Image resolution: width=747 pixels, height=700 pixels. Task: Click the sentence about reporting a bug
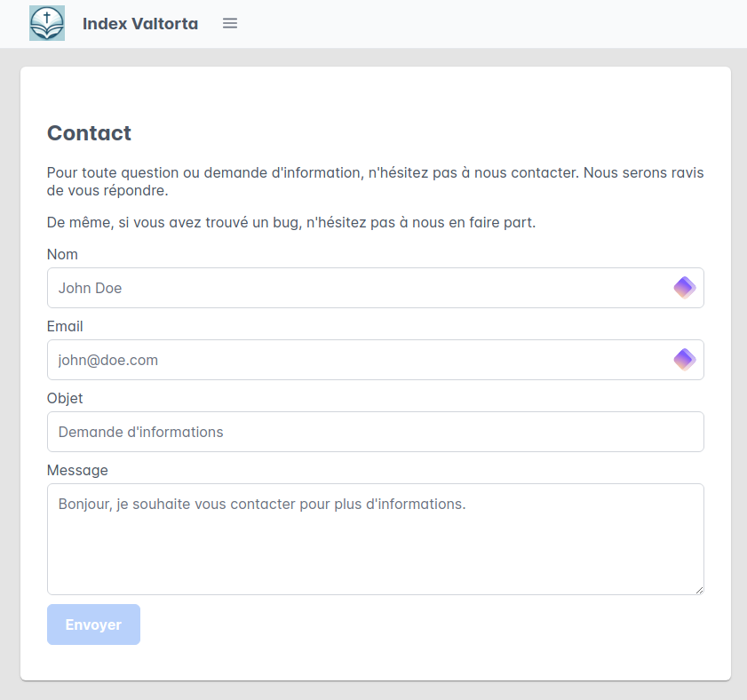pyautogui.click(x=291, y=222)
